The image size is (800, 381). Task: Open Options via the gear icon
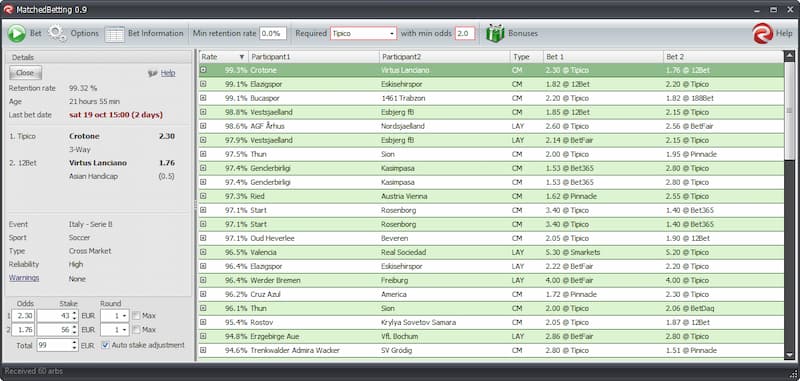[x=57, y=34]
